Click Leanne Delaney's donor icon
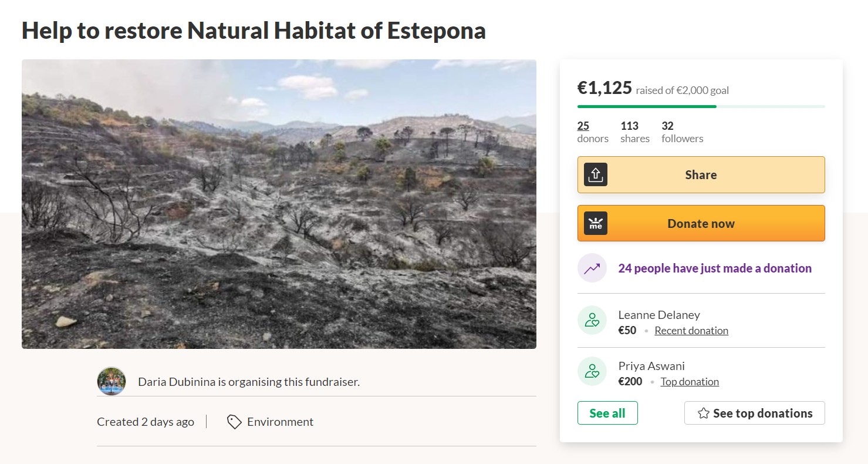 [x=592, y=321]
